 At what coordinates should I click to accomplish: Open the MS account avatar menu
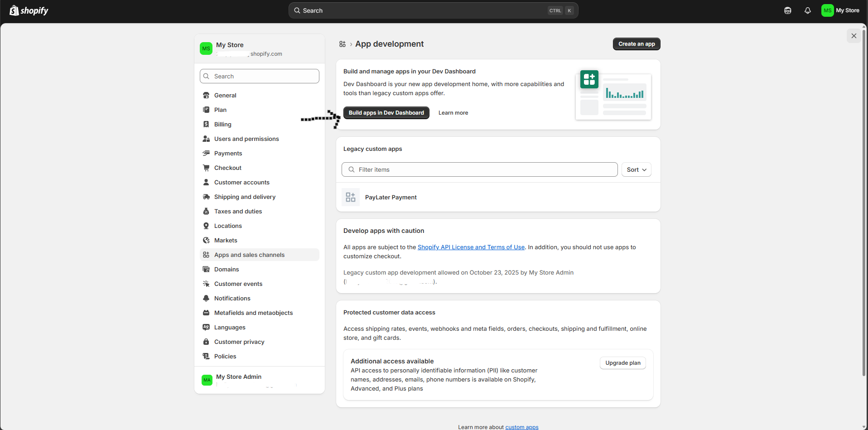828,10
